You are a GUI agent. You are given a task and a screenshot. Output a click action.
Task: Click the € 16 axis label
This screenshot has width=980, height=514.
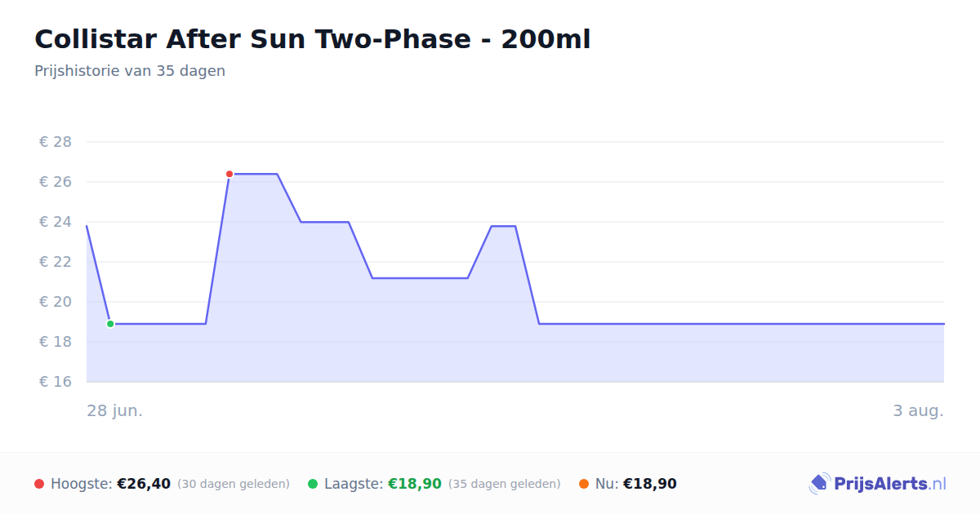coord(56,382)
